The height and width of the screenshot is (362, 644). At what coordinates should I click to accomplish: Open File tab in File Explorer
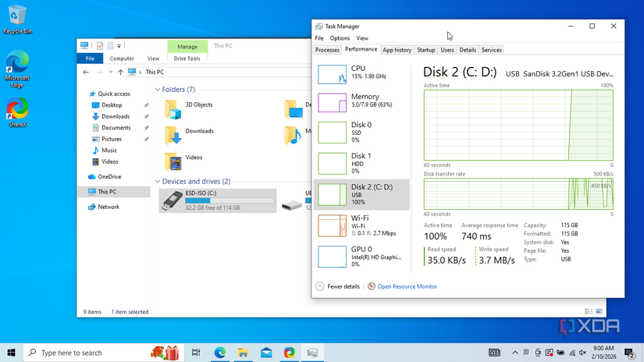[x=90, y=59]
